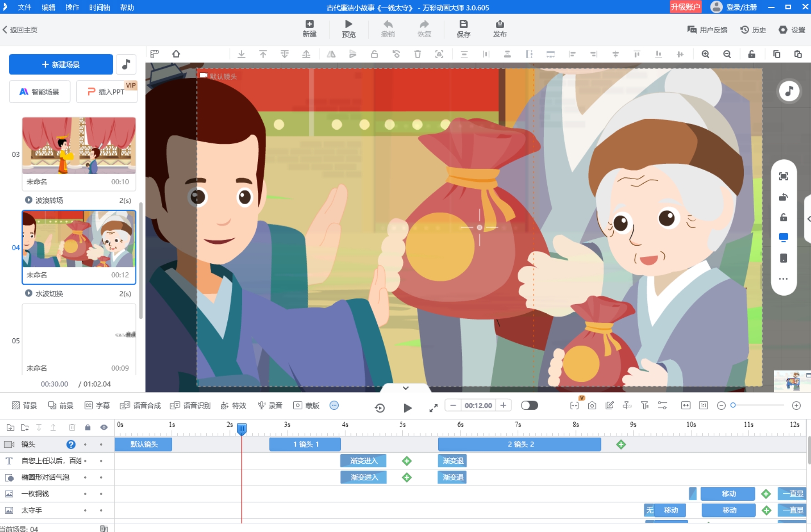Image resolution: width=811 pixels, height=532 pixels.
Task: Click fit-to-screen icon in right floating panel
Action: (x=783, y=176)
